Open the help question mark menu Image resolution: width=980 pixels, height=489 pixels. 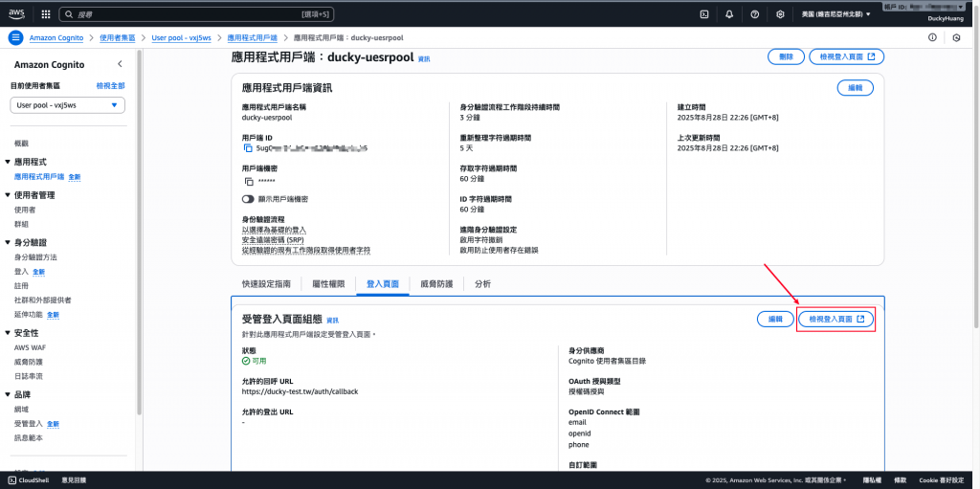click(x=754, y=13)
